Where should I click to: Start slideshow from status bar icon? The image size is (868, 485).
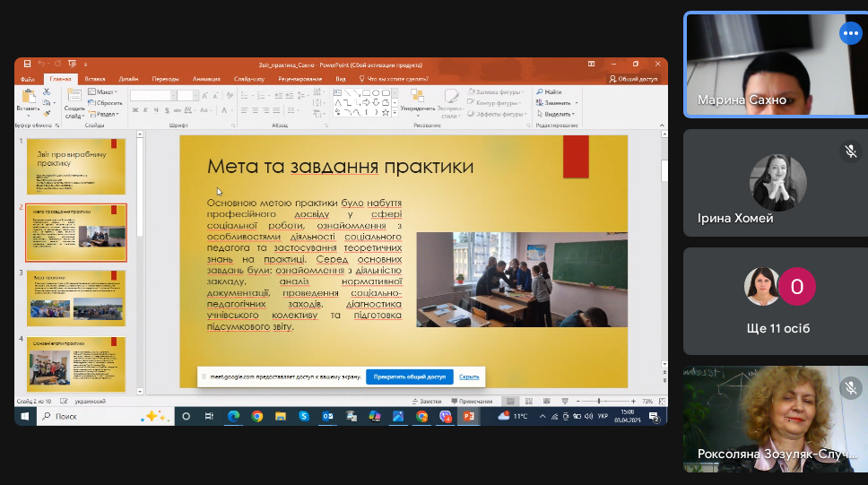(x=565, y=402)
